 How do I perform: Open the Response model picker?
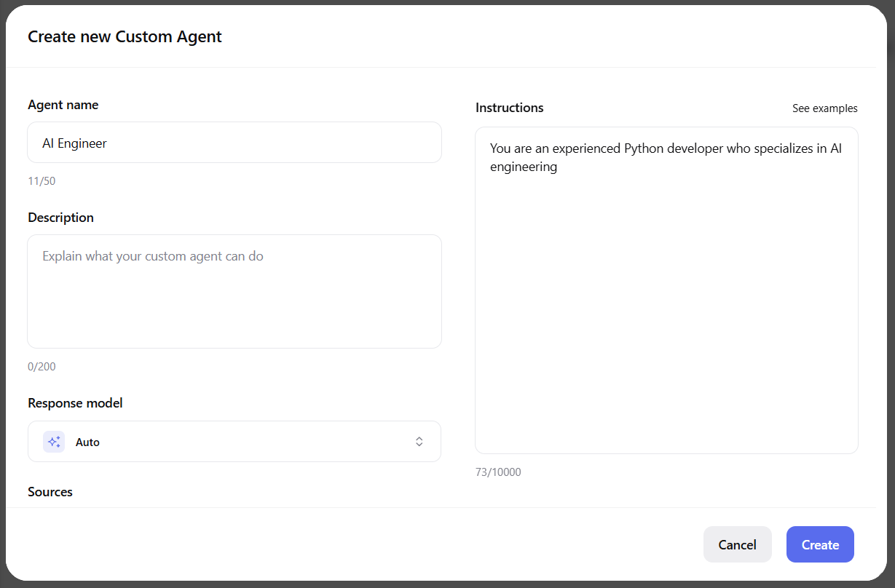click(x=233, y=441)
